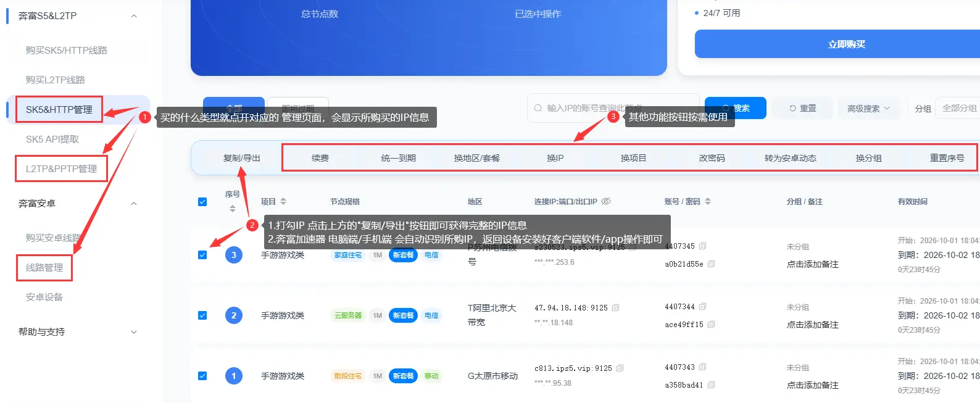Expand the 帮助与支持 sidebar section
Viewport: 980px width, 403px height.
134,332
